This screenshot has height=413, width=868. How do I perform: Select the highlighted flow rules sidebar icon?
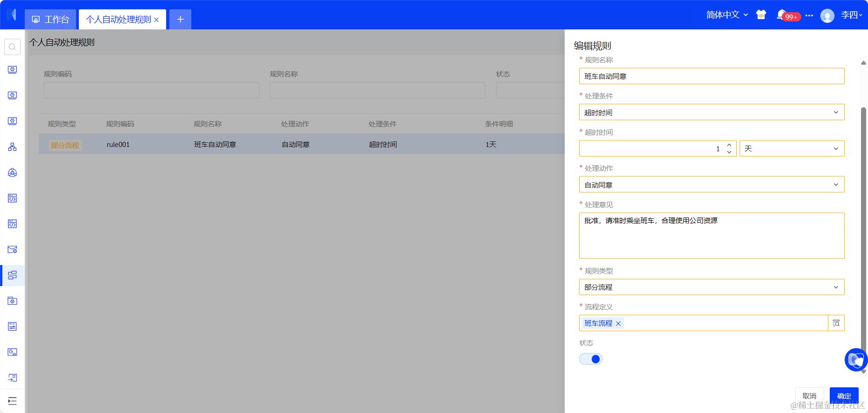[13, 275]
